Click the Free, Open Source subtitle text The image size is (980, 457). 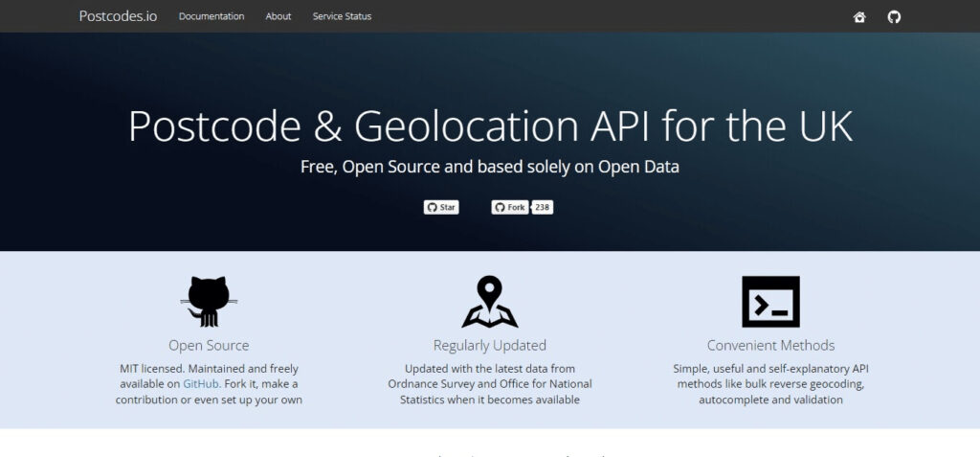pyautogui.click(x=489, y=167)
